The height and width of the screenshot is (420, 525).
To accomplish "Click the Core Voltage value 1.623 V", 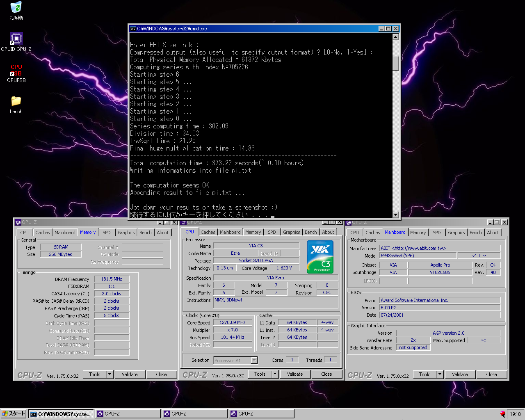I will 284,268.
